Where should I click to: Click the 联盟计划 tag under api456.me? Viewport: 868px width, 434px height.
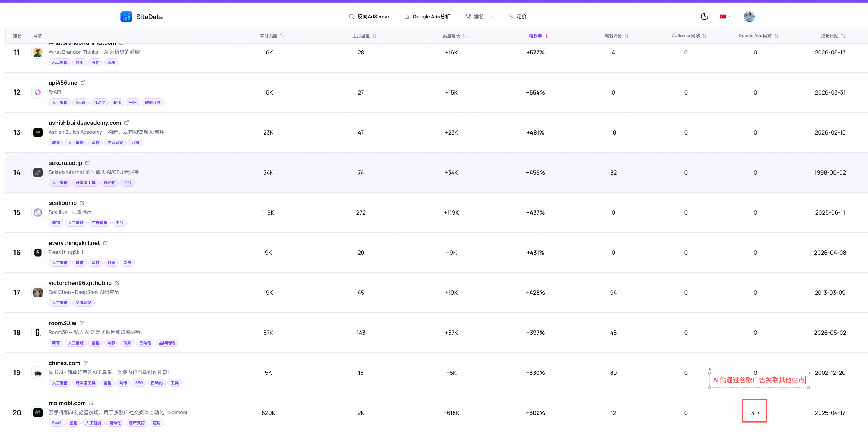coord(153,102)
